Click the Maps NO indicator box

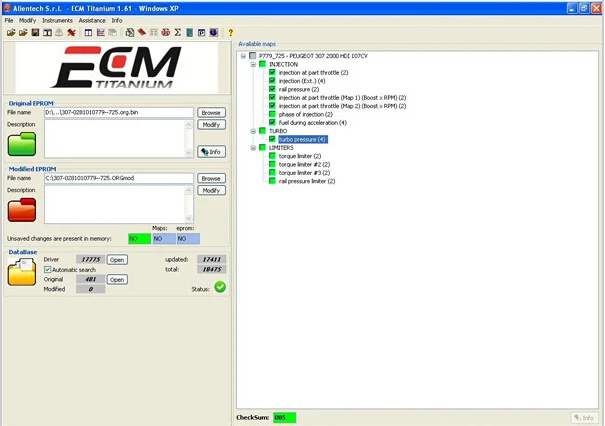[164, 239]
